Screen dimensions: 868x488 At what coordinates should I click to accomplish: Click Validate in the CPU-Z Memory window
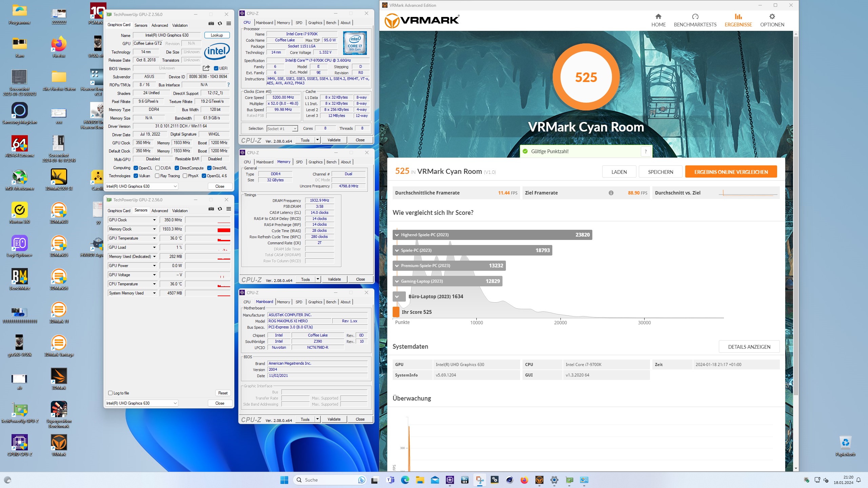[x=334, y=279]
